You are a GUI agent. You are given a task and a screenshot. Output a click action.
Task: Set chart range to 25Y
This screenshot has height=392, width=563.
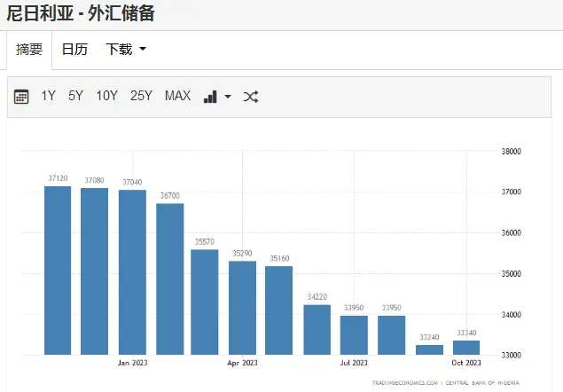coord(141,96)
